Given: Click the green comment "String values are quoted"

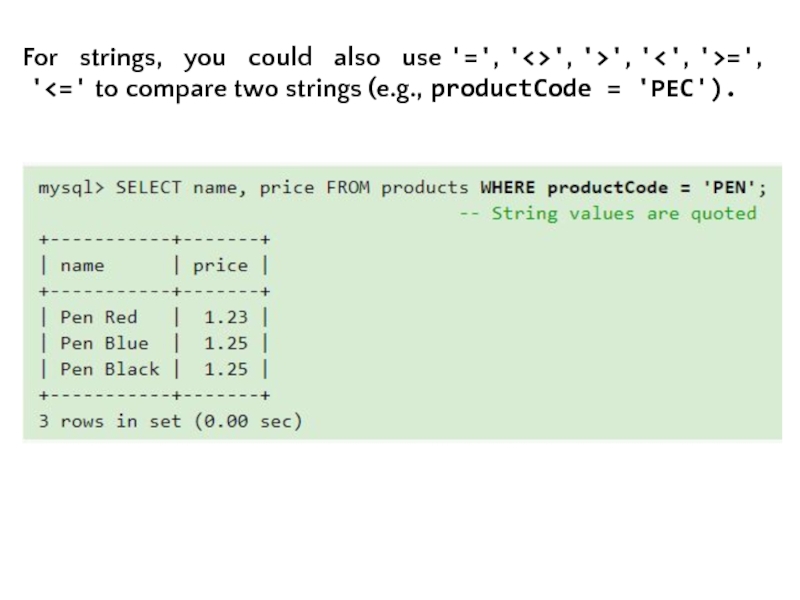Looking at the screenshot, I should click(x=623, y=213).
